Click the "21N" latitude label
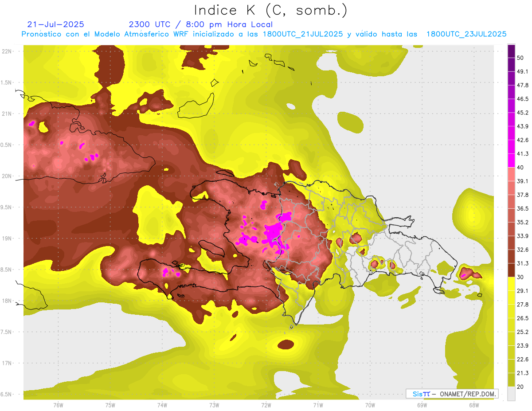Viewport: 532px width, 411px height. 6,114
